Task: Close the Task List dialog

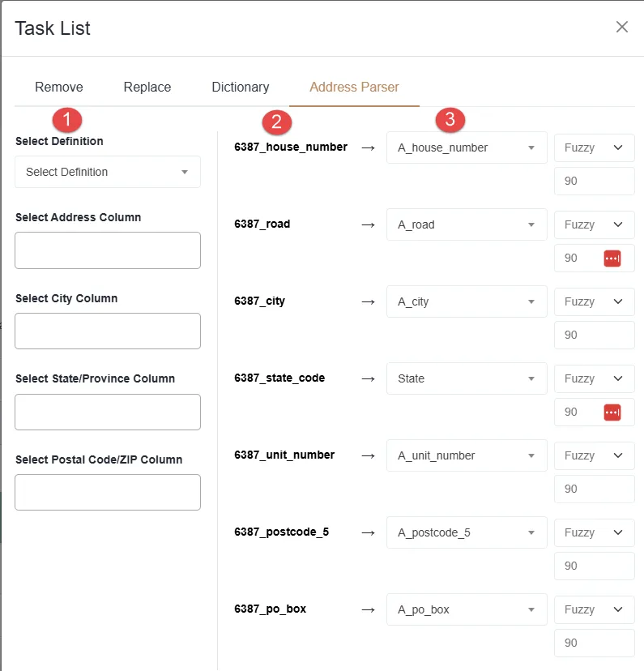Action: [621, 27]
